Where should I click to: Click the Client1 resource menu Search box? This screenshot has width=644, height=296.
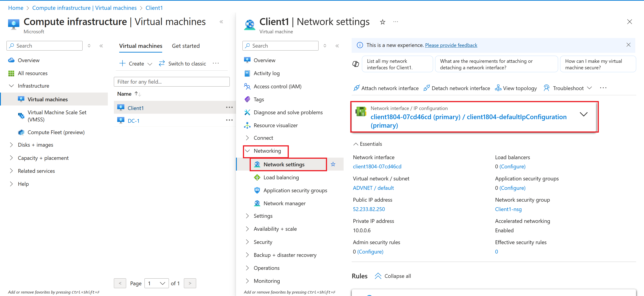pos(280,46)
